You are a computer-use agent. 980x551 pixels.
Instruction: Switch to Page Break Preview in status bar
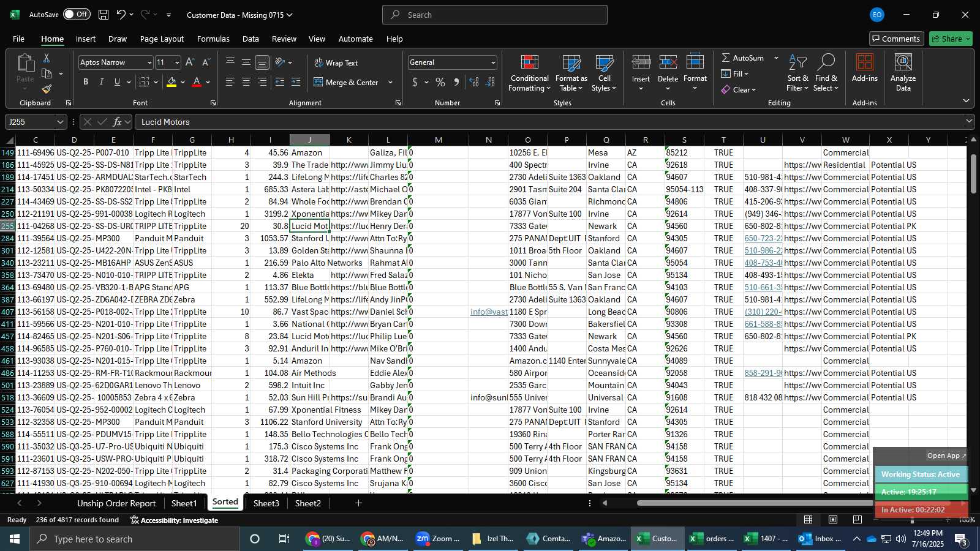tap(858, 520)
